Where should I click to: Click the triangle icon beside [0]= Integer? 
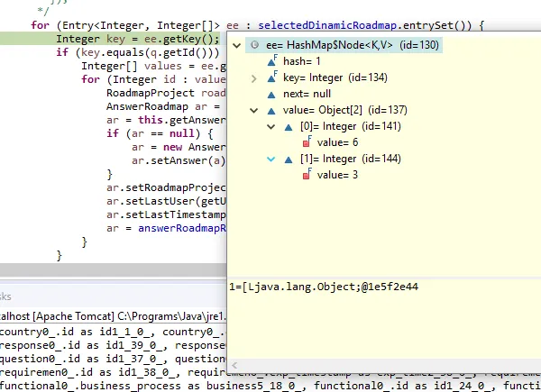[x=289, y=127]
